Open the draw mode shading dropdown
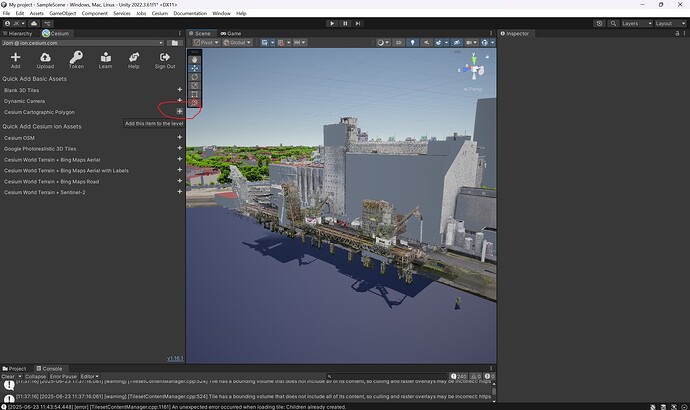The height and width of the screenshot is (410, 690). click(382, 43)
